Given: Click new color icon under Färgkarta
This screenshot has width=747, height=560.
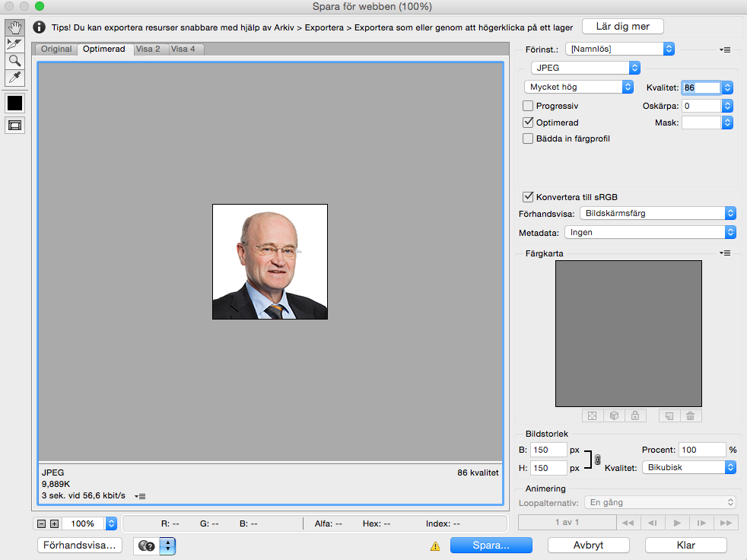Looking at the screenshot, I should coord(669,415).
